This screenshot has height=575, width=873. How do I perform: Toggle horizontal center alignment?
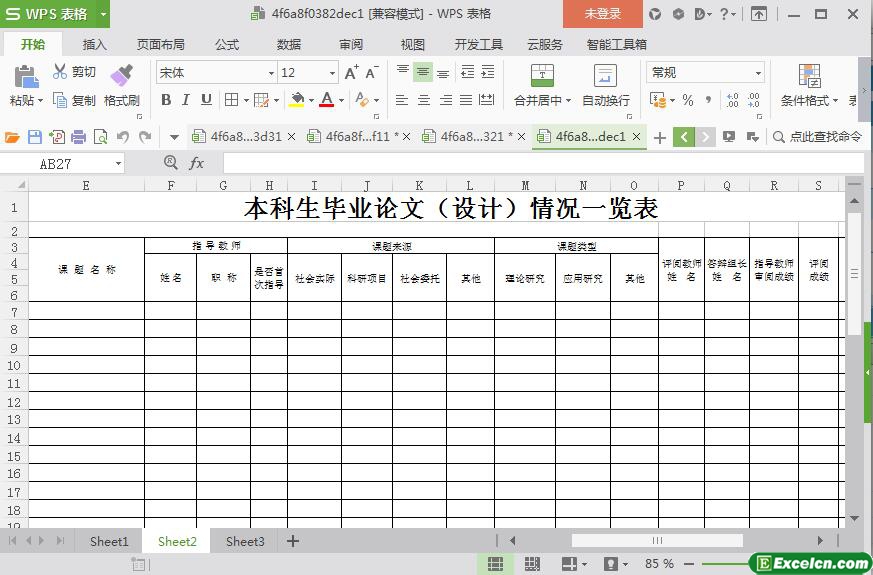tap(424, 100)
